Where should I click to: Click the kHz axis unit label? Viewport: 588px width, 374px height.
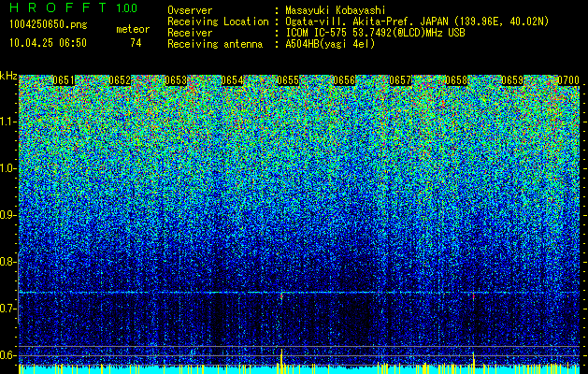(x=8, y=76)
